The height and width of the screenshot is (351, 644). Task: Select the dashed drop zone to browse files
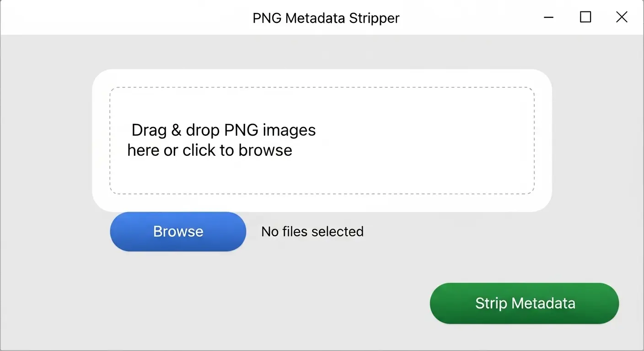click(x=322, y=139)
